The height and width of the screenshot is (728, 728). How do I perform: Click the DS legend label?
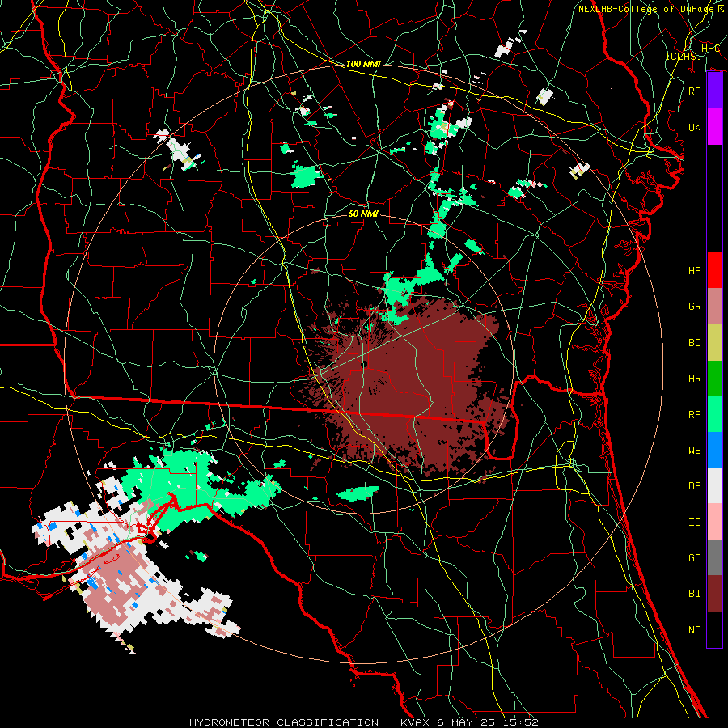[695, 486]
